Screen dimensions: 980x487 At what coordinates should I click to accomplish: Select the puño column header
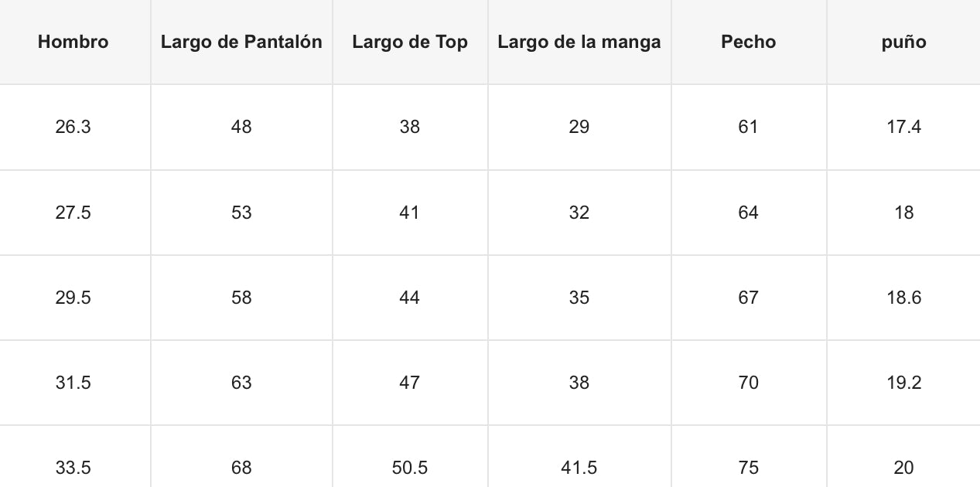903,43
